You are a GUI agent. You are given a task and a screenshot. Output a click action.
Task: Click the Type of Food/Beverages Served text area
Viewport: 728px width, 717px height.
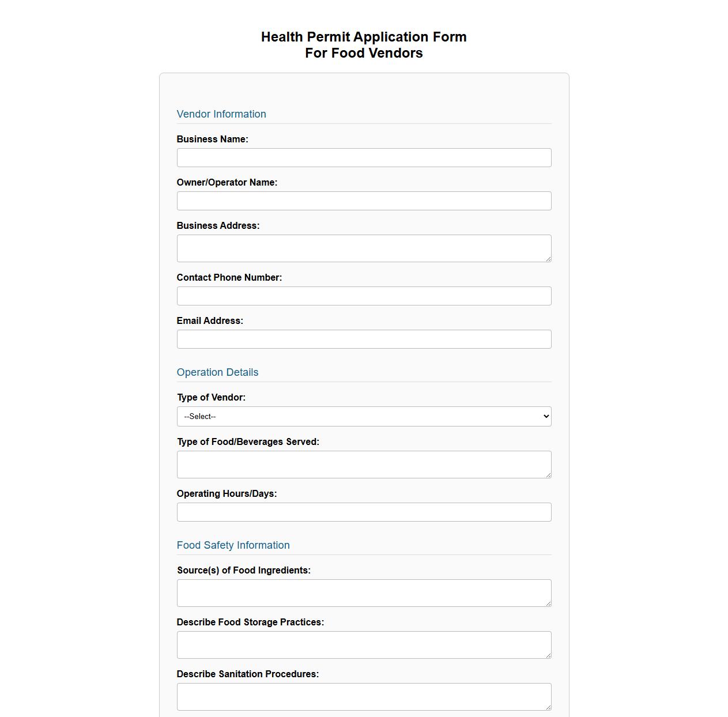[364, 464]
